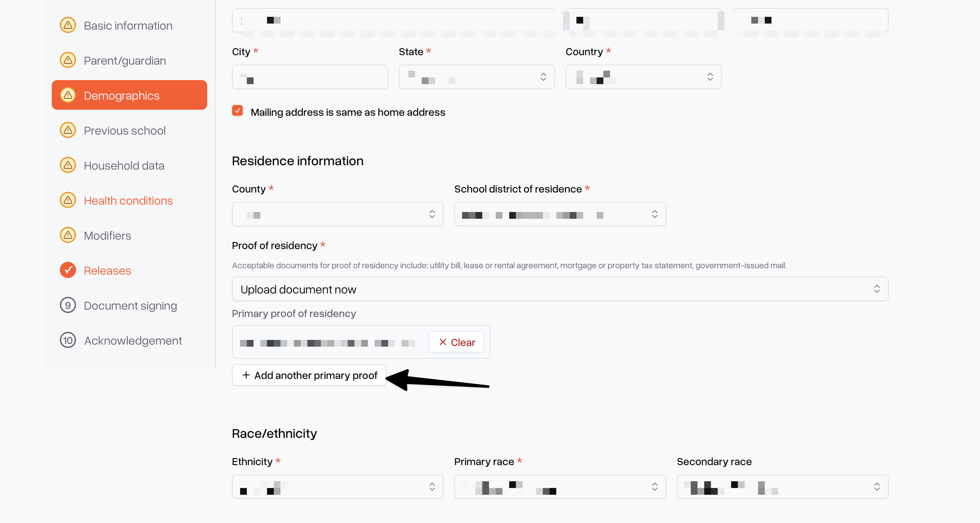Select the Demographics sidebar item
The width and height of the screenshot is (980, 523).
click(x=129, y=95)
